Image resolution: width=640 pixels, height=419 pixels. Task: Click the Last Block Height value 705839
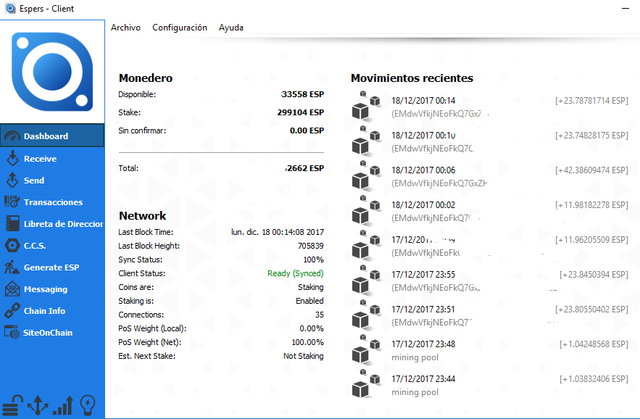point(311,246)
